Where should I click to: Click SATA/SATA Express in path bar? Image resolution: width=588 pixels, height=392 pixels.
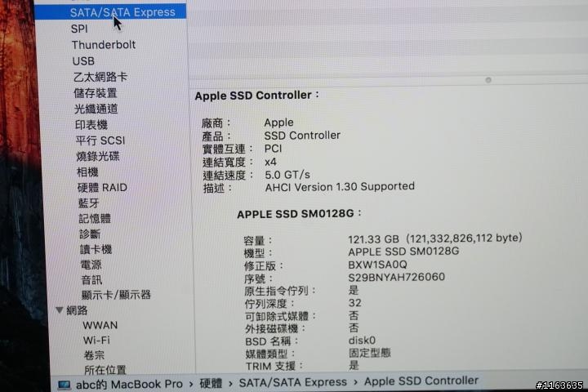(x=293, y=382)
